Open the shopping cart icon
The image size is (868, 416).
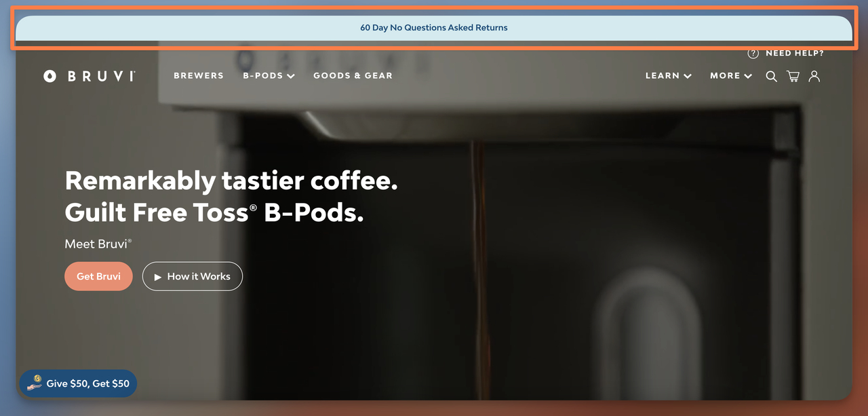793,77
